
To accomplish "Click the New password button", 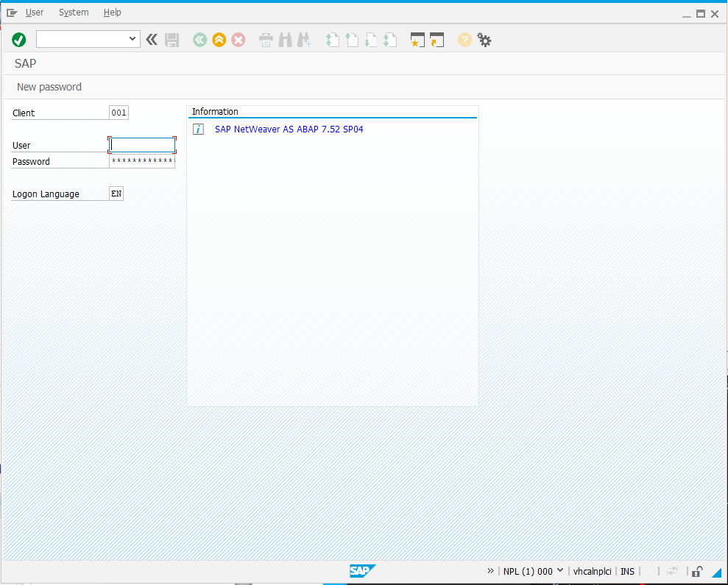I will click(49, 87).
